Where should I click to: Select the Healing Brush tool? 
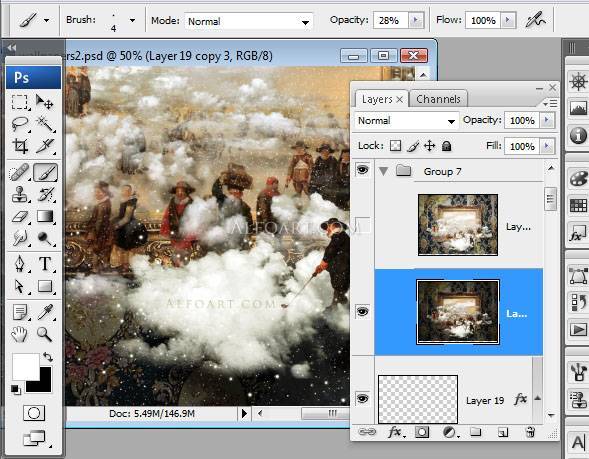20,172
